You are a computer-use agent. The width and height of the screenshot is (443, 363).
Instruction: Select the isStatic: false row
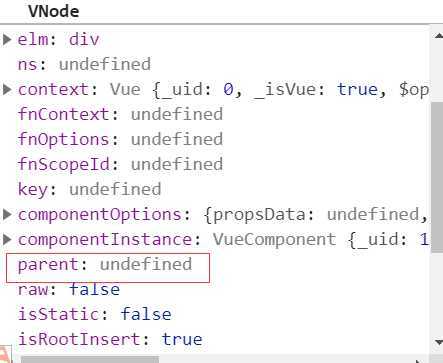coord(95,314)
